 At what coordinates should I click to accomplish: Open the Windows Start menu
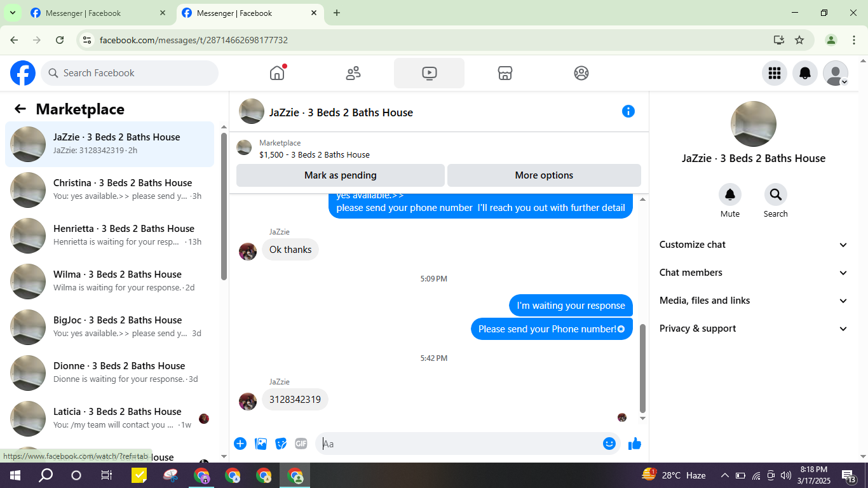pyautogui.click(x=15, y=475)
